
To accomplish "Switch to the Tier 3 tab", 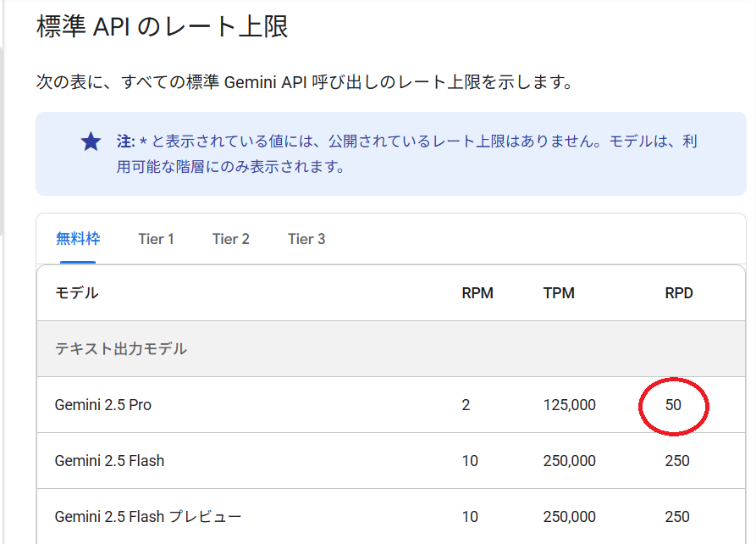I will [x=306, y=239].
